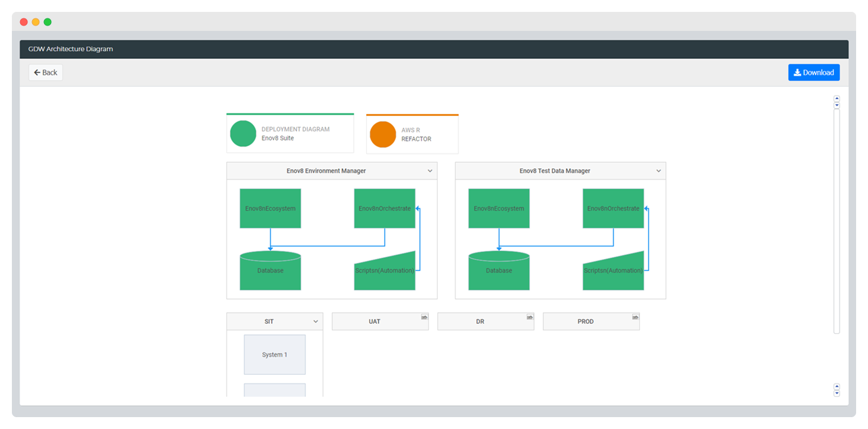The height and width of the screenshot is (429, 868).
Task: Open the AWS R REFACTOR card
Action: pos(413,134)
